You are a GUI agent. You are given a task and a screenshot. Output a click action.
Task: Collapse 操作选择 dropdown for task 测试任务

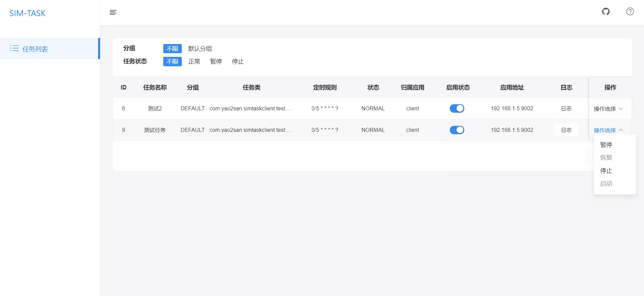[608, 130]
